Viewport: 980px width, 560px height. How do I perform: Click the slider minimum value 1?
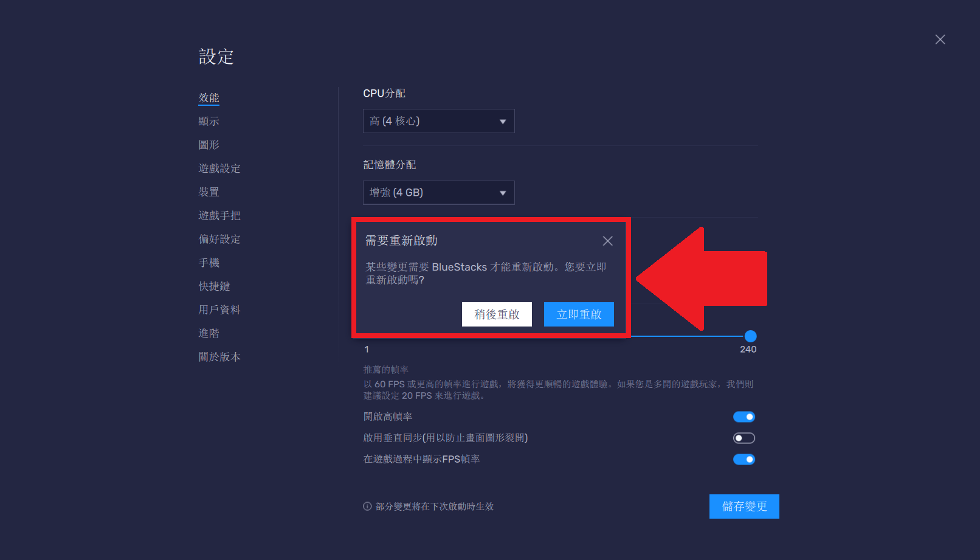click(367, 350)
